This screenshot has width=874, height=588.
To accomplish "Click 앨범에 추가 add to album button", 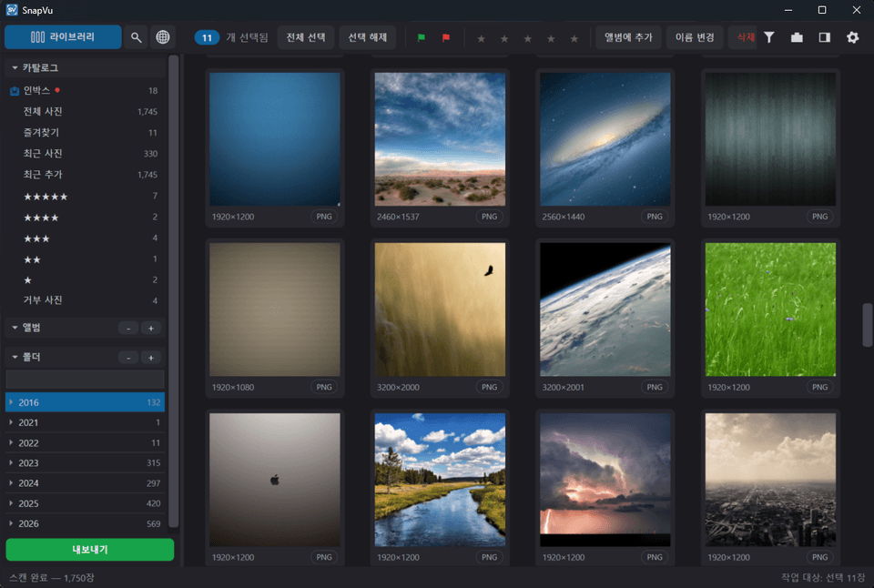I will 628,37.
